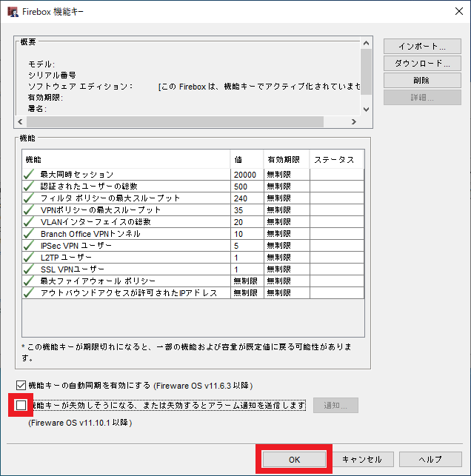
Task: Click the vertical scrollbar thumb in summary
Action: tap(367, 72)
